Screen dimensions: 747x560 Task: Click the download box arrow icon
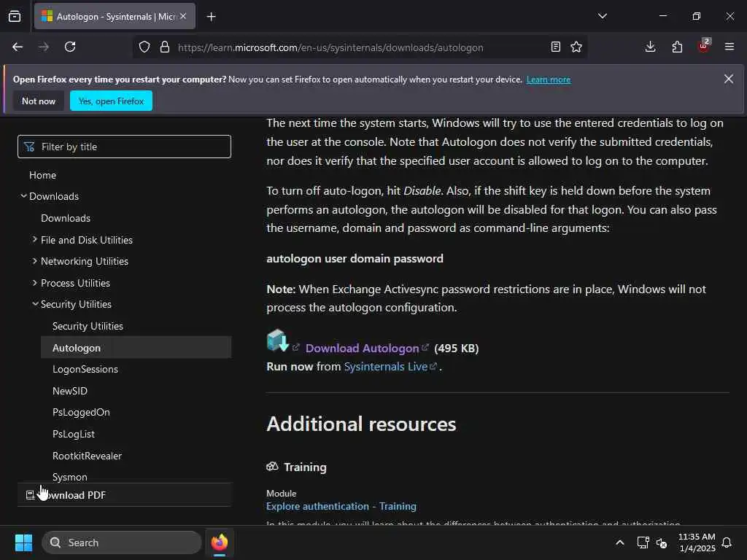[278, 341]
